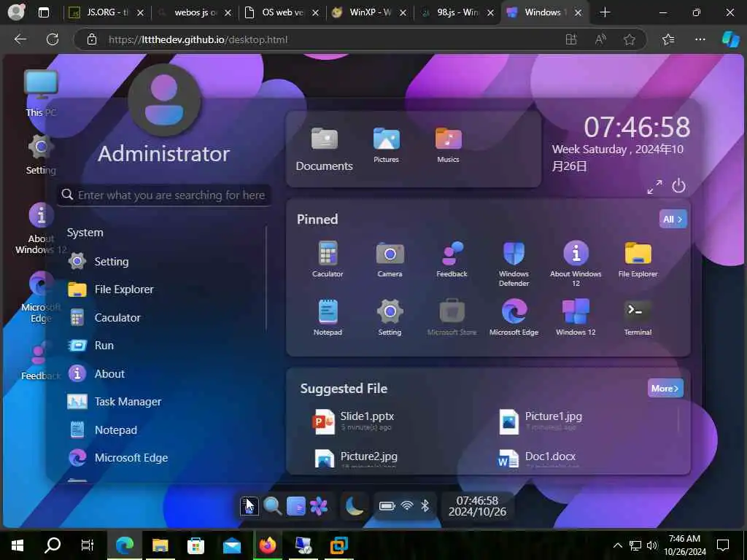
Task: Open the Pictures folder shortcut
Action: [x=387, y=145]
